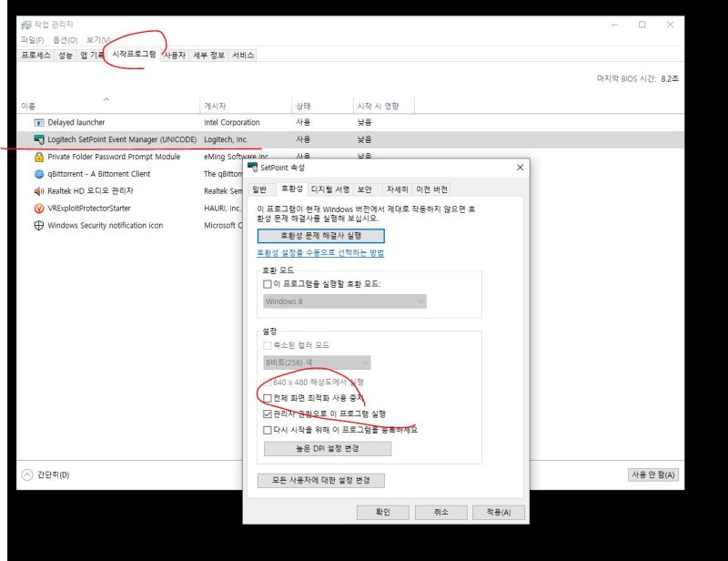Open the 일반 tab in SetPoint 속성
The height and width of the screenshot is (561, 728).
(x=259, y=189)
